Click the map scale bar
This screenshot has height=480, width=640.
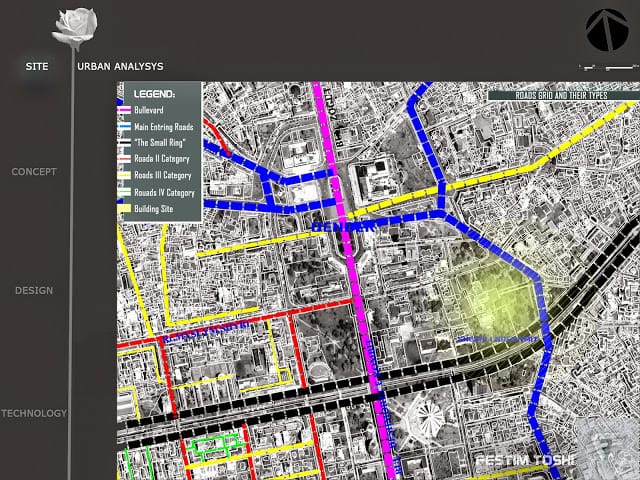(x=609, y=68)
